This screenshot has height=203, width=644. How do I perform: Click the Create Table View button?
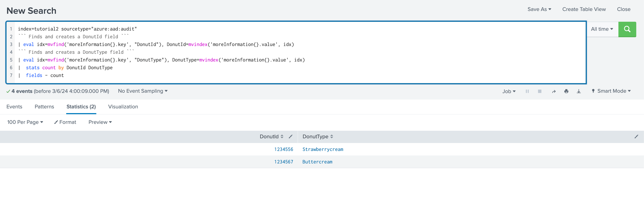(584, 9)
